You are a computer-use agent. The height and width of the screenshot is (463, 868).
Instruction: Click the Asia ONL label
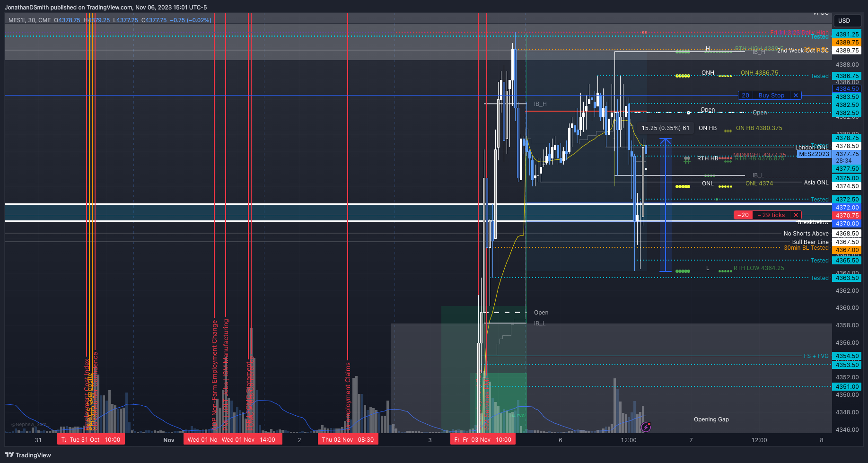(816, 183)
